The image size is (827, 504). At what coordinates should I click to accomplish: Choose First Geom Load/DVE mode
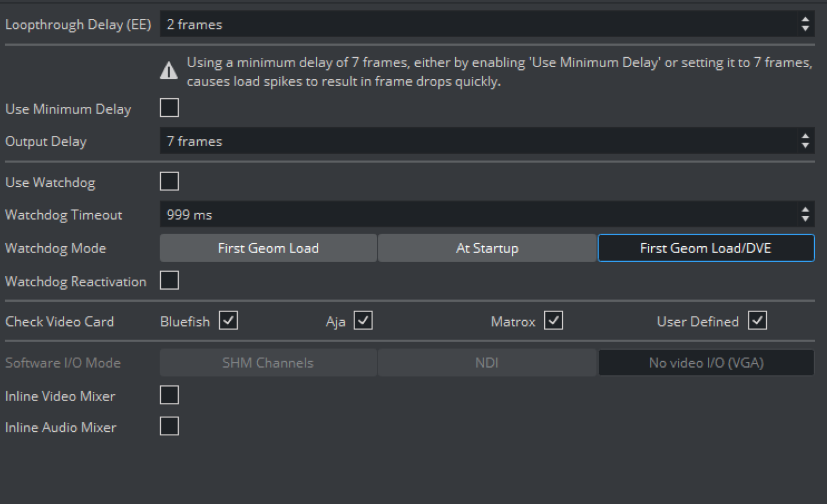[706, 248]
